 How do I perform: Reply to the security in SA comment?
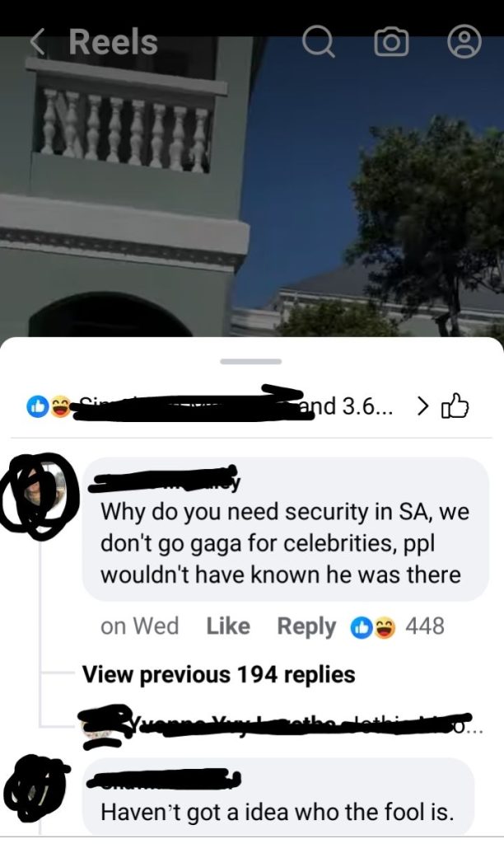[x=306, y=626]
